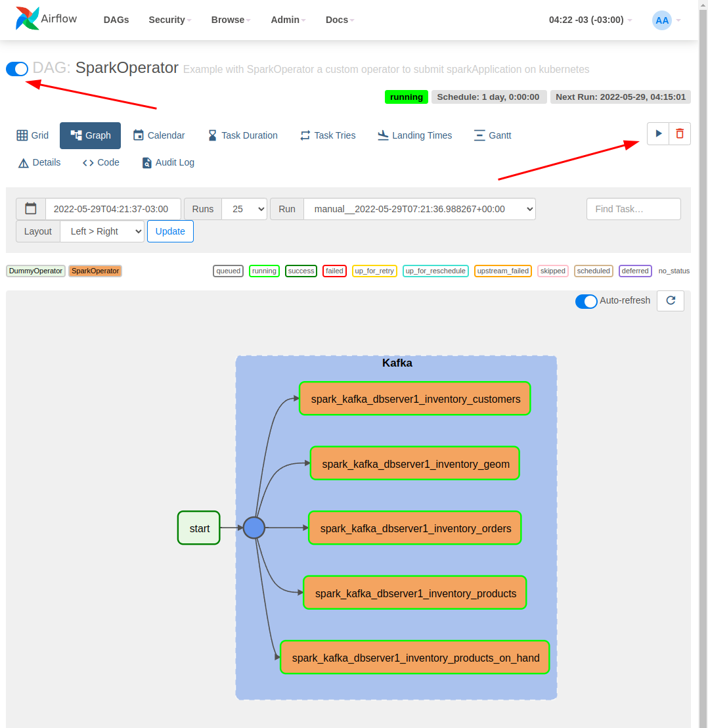Click the queued state legend

[229, 271]
